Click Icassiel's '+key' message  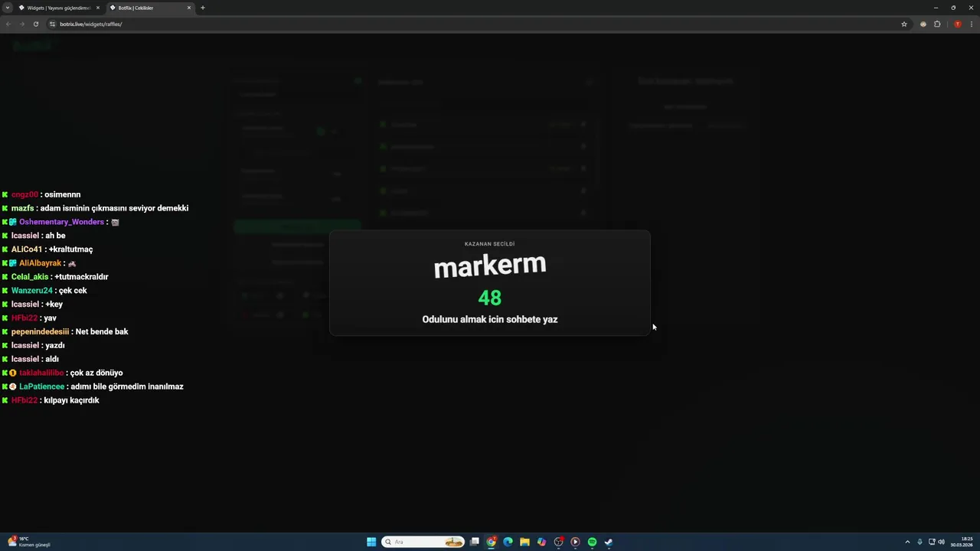click(54, 305)
